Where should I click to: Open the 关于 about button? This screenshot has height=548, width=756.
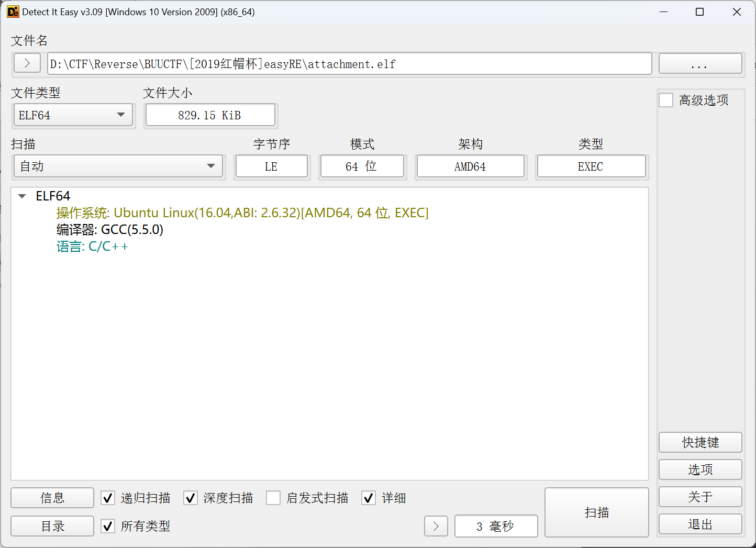701,497
